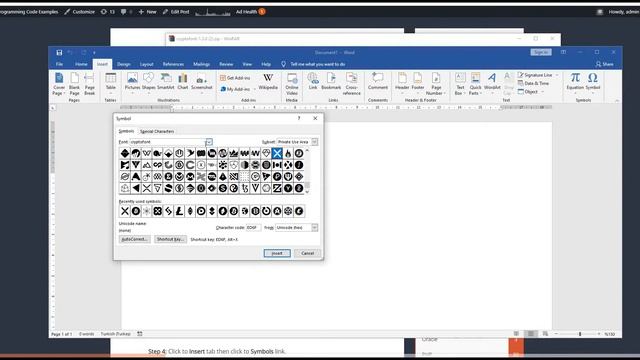
Task: Open the View tab
Action: pos(247,64)
